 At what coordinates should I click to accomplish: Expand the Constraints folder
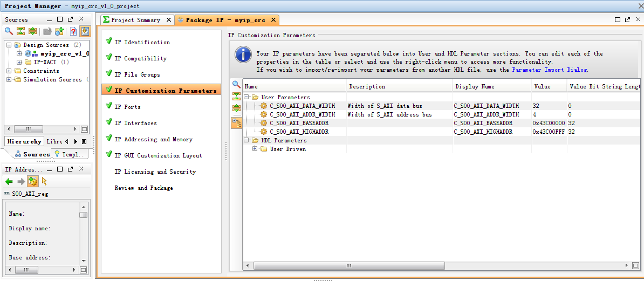pos(9,71)
